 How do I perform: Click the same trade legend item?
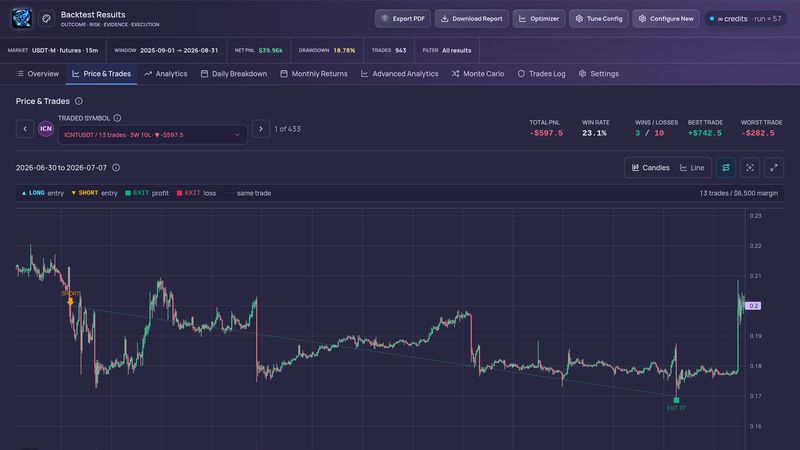pos(248,193)
